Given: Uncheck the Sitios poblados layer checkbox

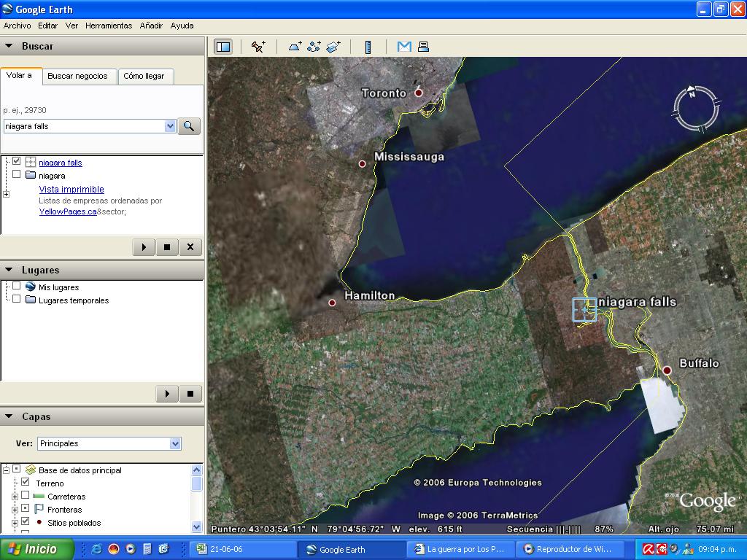Looking at the screenshot, I should (26, 521).
